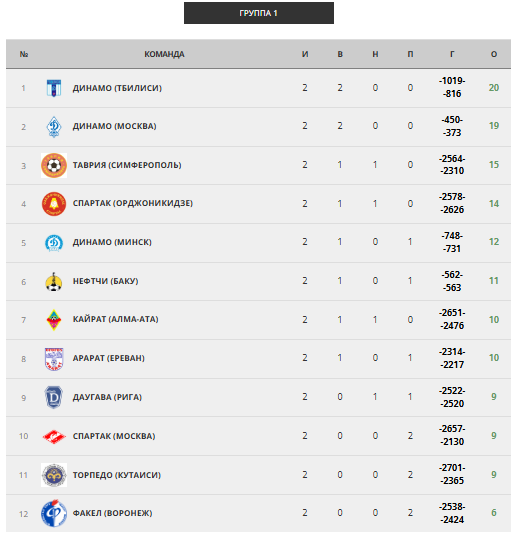516x536 pixels.
Task: Open the Динамо (Тбилиси) team name link
Action: [117, 88]
